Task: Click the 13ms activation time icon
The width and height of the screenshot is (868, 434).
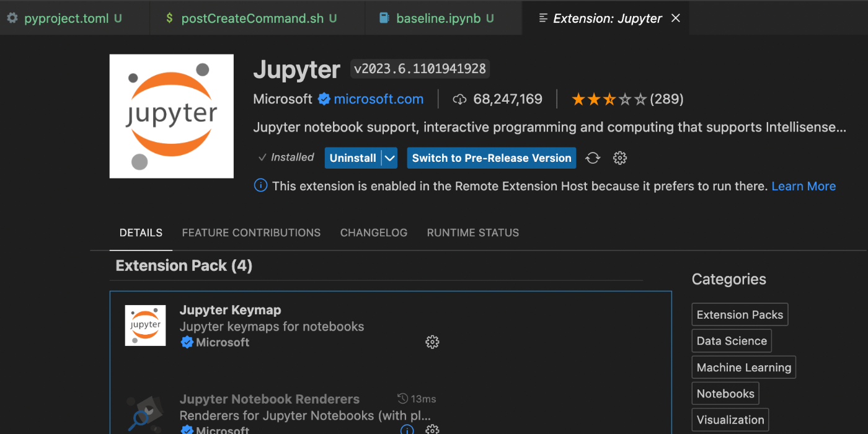Action: (402, 399)
